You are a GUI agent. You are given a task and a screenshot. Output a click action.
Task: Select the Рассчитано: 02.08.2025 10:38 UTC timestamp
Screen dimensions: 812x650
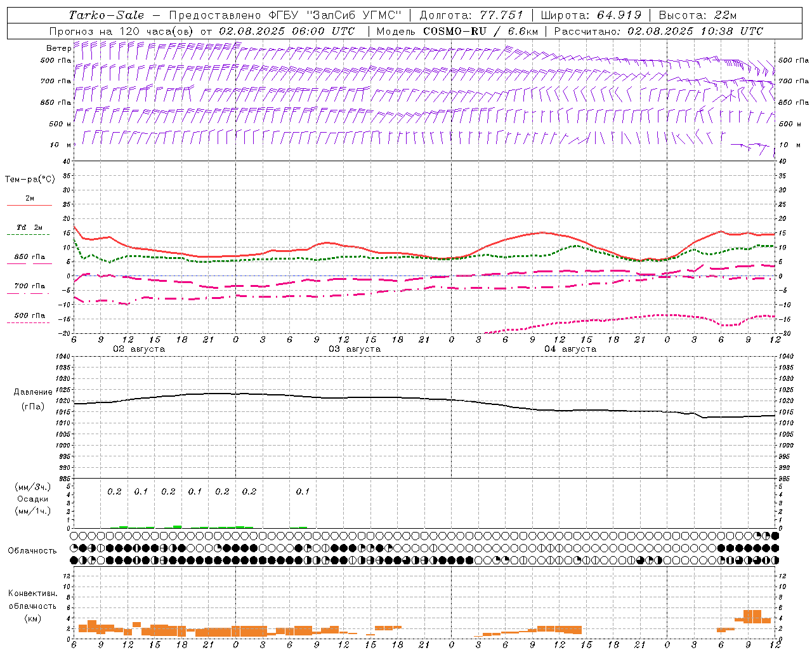click(x=658, y=31)
